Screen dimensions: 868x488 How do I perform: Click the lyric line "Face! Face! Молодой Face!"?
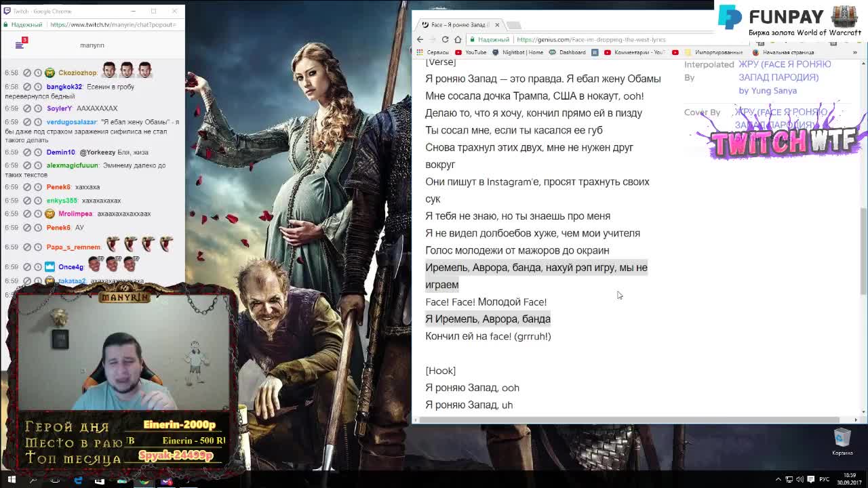486,302
